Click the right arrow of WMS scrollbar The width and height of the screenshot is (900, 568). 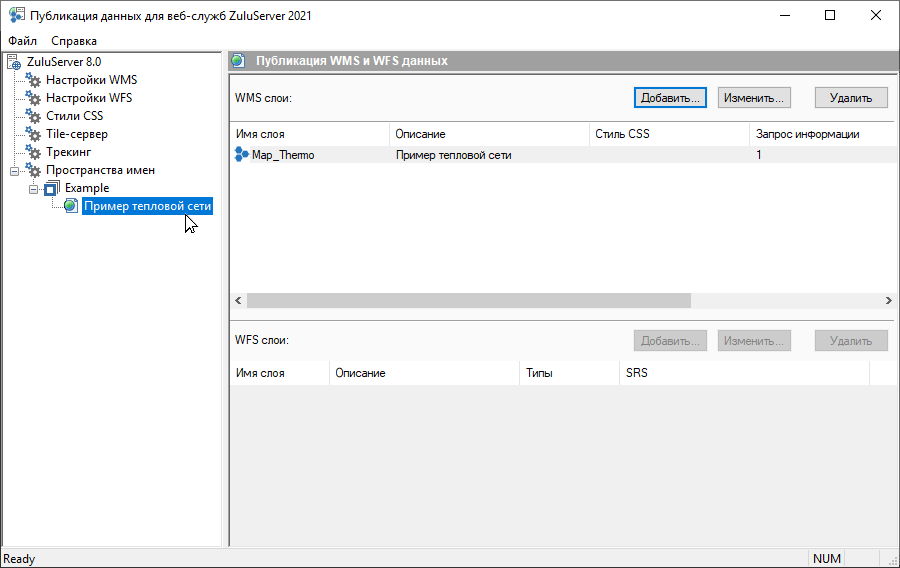888,301
